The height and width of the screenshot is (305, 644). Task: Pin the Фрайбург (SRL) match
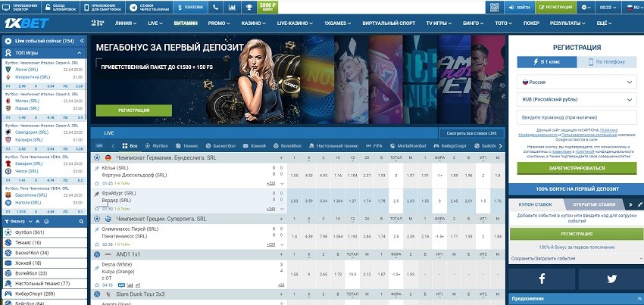coord(97,193)
